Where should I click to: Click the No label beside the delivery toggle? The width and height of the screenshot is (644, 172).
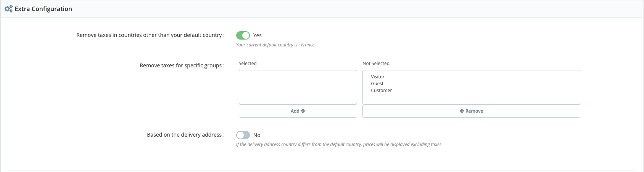[x=257, y=135]
